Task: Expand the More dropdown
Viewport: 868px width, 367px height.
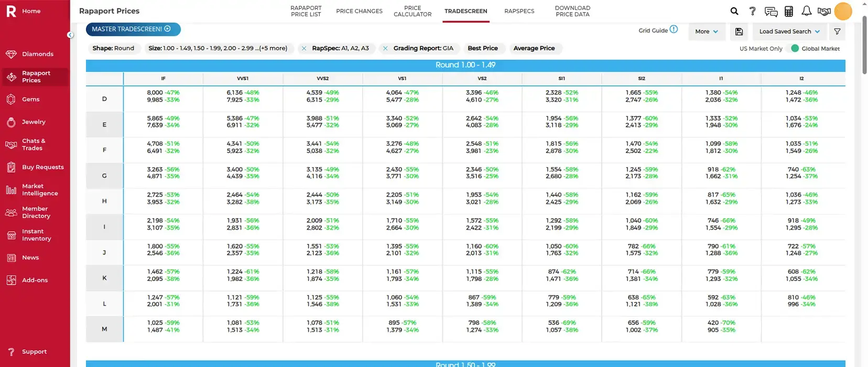Action: pos(707,31)
